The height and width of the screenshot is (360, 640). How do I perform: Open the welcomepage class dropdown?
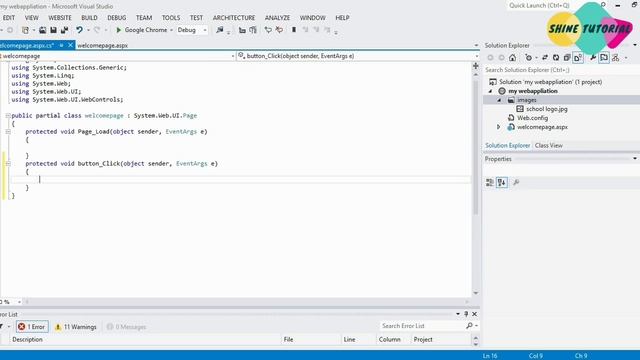click(x=233, y=56)
